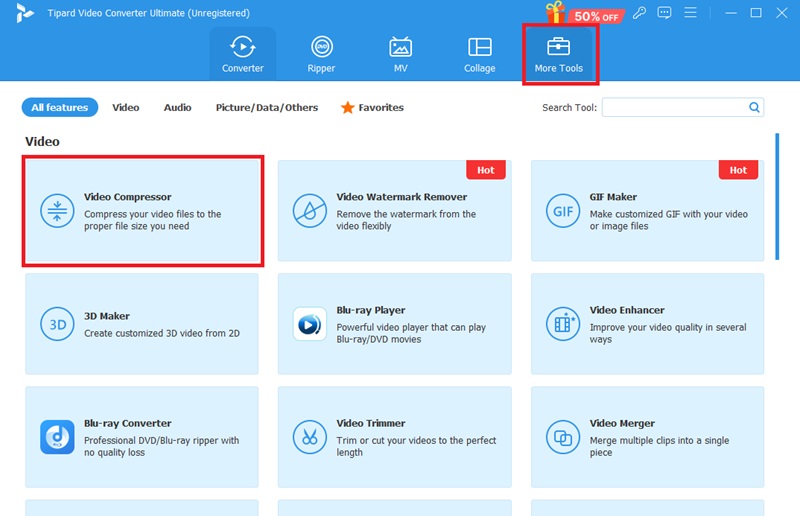Screen dimensions: 800x516
Task: Click the Video Merger icon
Action: (x=563, y=437)
